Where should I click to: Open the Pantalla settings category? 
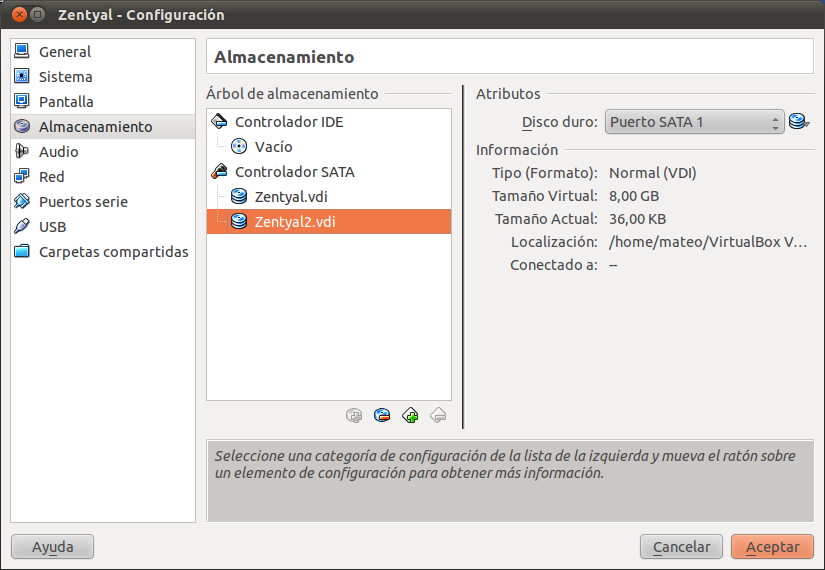(x=103, y=102)
